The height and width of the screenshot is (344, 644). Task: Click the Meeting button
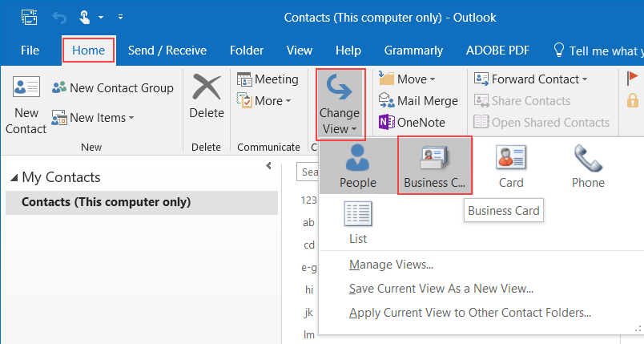(268, 79)
